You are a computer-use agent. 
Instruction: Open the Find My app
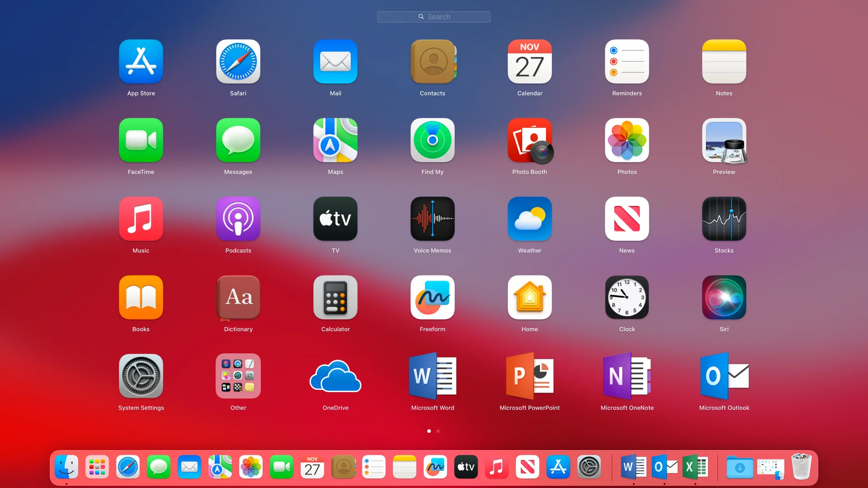point(433,140)
